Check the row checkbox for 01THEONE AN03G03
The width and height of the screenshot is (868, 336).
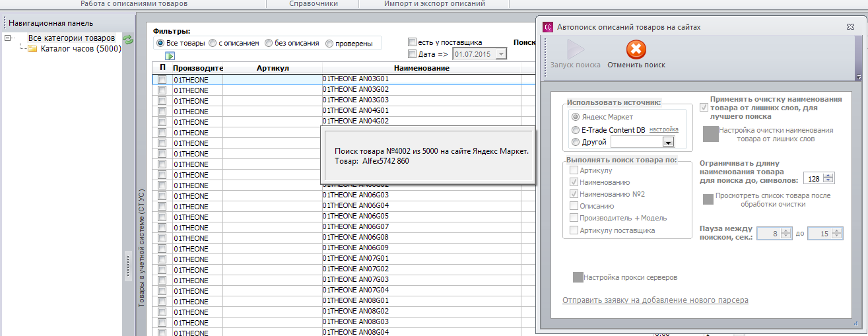[162, 100]
